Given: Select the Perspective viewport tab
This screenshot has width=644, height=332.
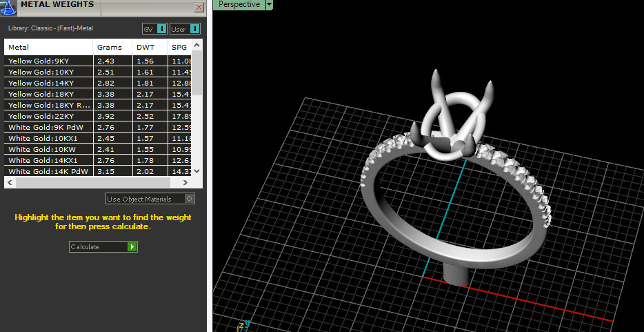Looking at the screenshot, I should click(x=239, y=5).
